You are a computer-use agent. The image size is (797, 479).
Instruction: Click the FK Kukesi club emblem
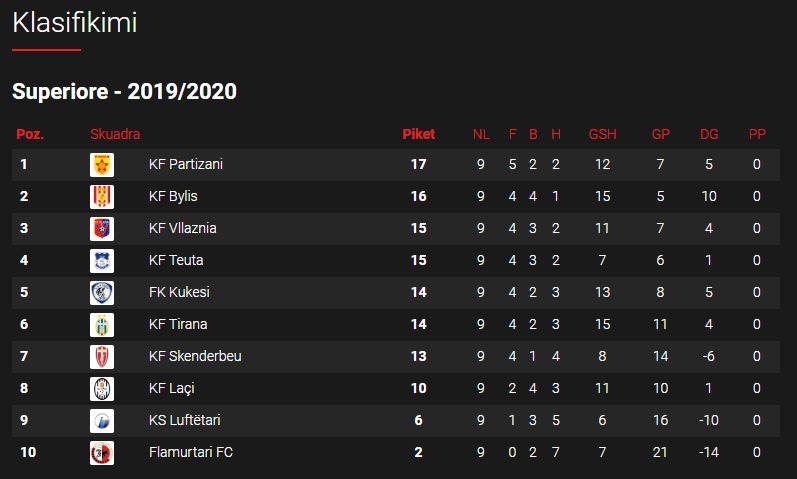coord(102,293)
